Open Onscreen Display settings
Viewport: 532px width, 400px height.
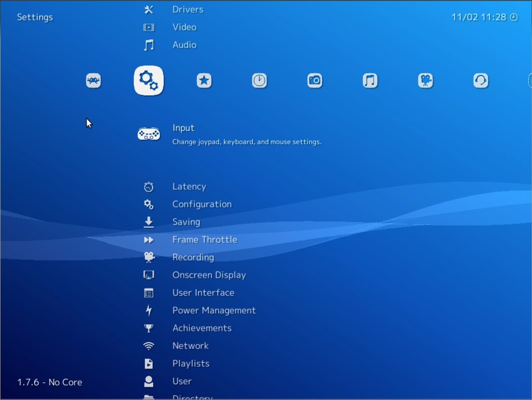tap(209, 275)
